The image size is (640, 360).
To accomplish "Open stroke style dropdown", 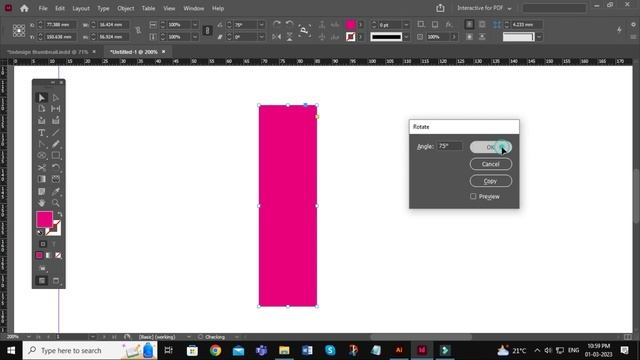I will (x=406, y=37).
